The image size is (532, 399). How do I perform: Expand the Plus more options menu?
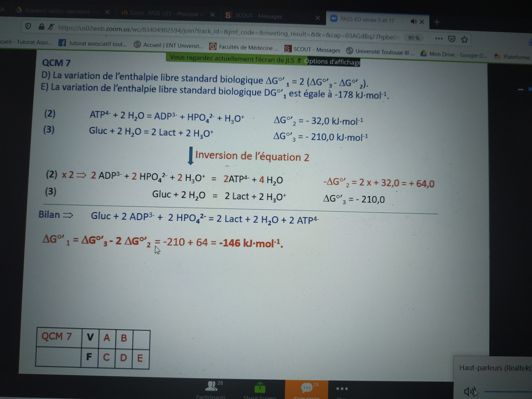342,389
